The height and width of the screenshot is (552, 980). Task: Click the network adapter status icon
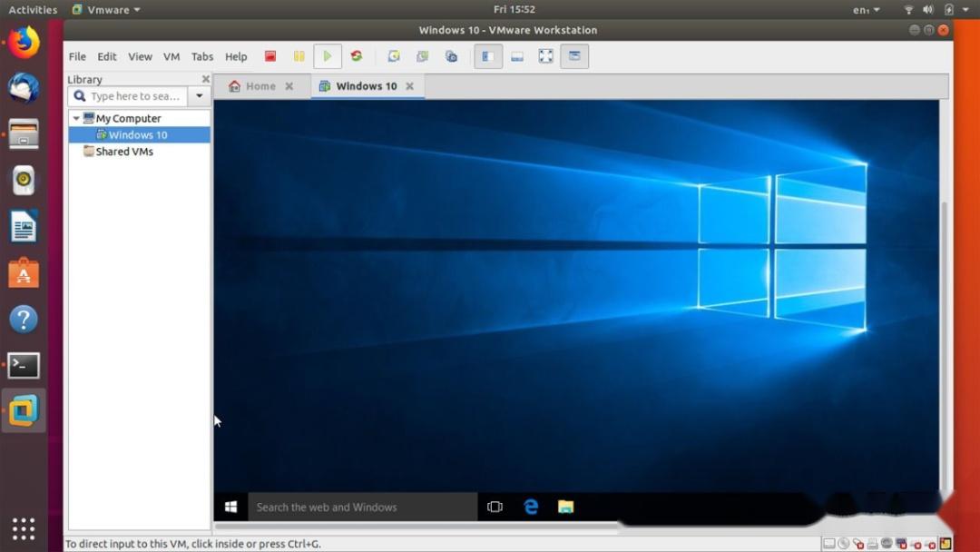901,544
